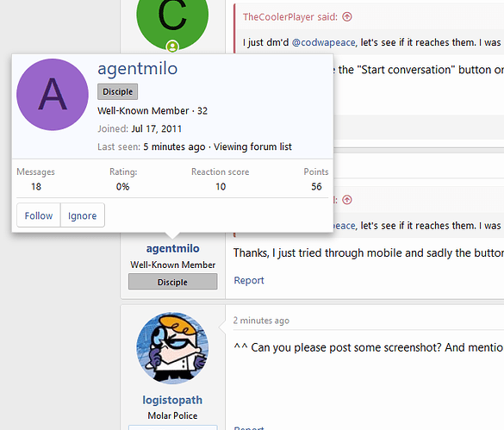
Task: Click the second quote's up-arrow icon
Action: pyautogui.click(x=347, y=200)
